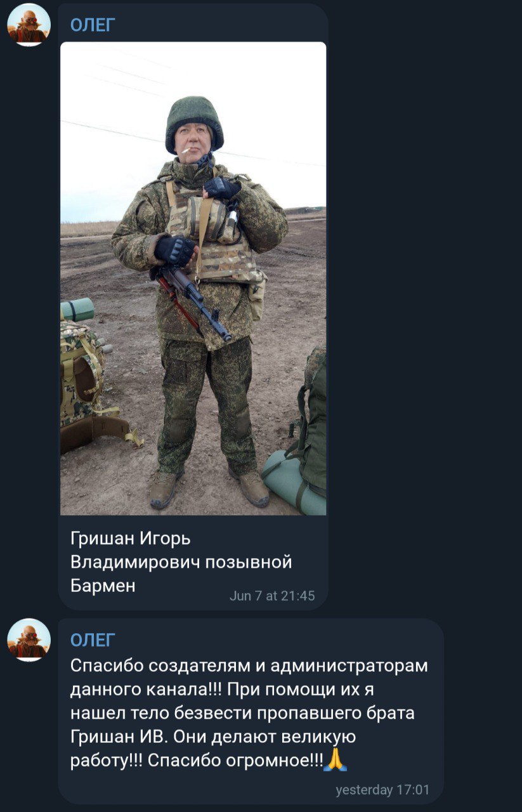
Task: Click 'Спасибо огромное!!!' at the message end
Action: click(x=235, y=761)
